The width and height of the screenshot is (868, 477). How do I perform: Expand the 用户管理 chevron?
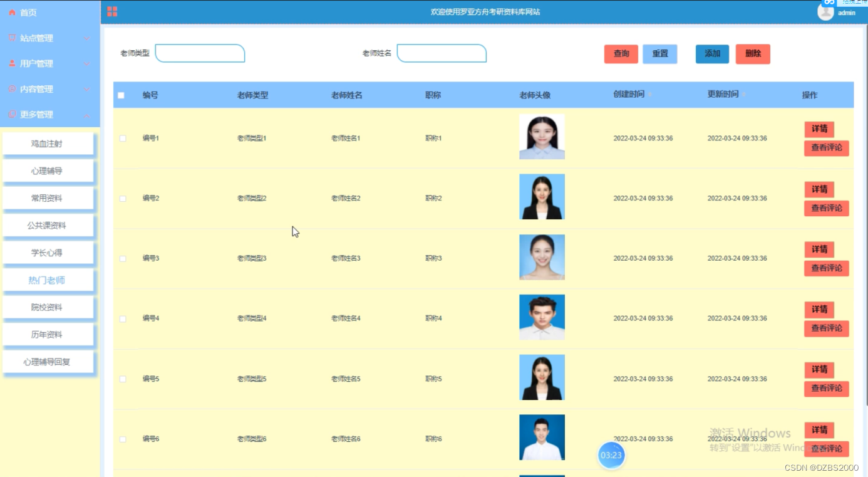point(87,64)
